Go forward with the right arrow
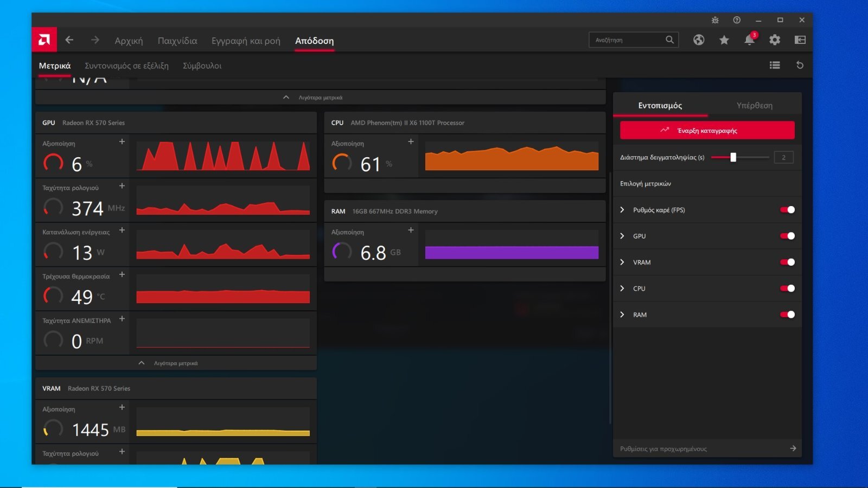Image resolution: width=868 pixels, height=488 pixels. [95, 40]
